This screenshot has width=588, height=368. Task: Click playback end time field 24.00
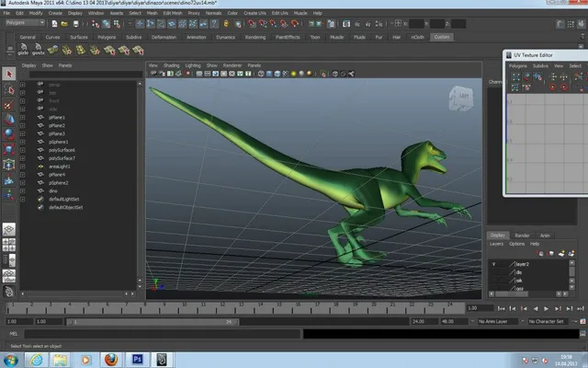424,322
